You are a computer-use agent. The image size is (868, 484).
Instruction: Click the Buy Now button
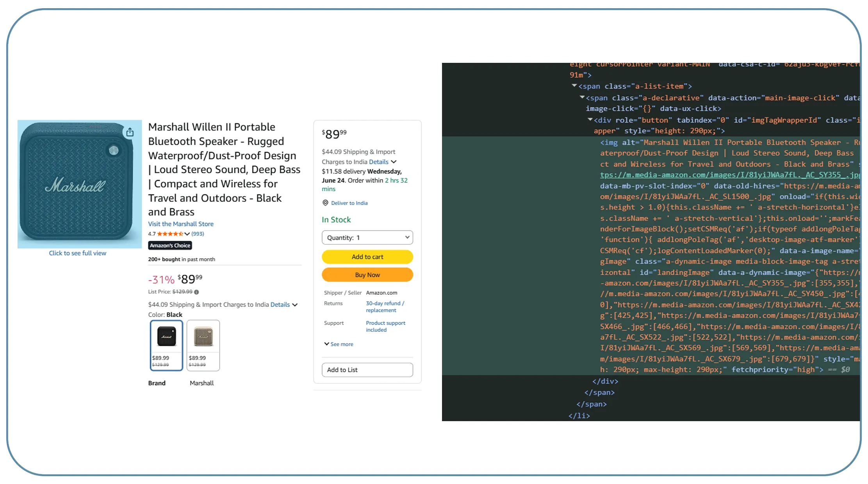coord(367,275)
